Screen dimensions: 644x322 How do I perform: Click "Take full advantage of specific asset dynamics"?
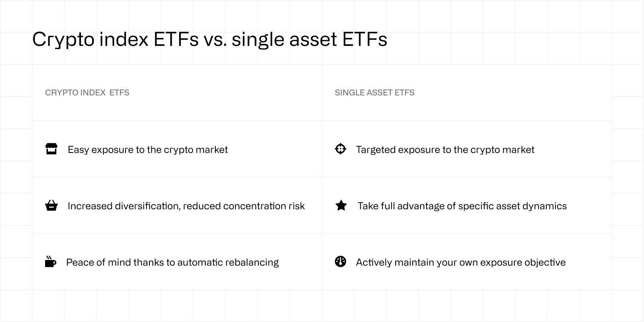click(x=462, y=206)
